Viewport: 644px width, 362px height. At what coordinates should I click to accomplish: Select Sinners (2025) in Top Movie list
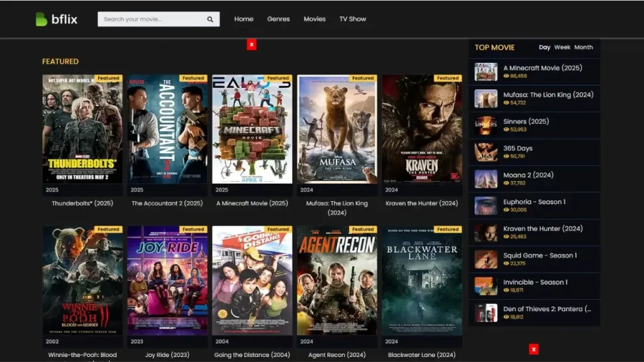[x=535, y=125]
